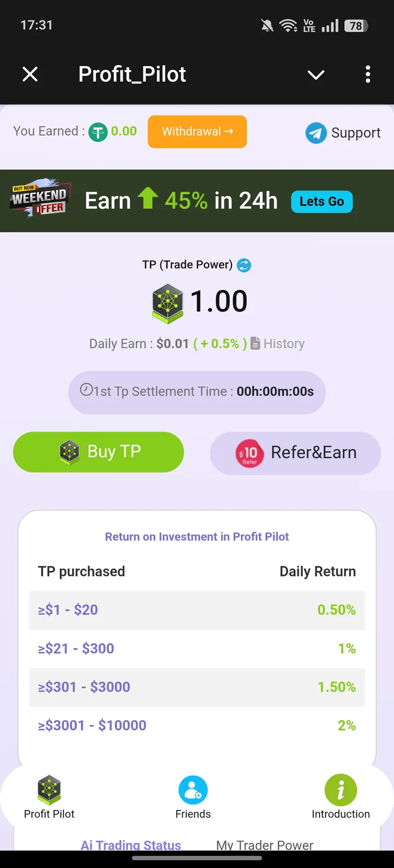The height and width of the screenshot is (868, 394).
Task: Open Refer&Earn
Action: pyautogui.click(x=295, y=452)
